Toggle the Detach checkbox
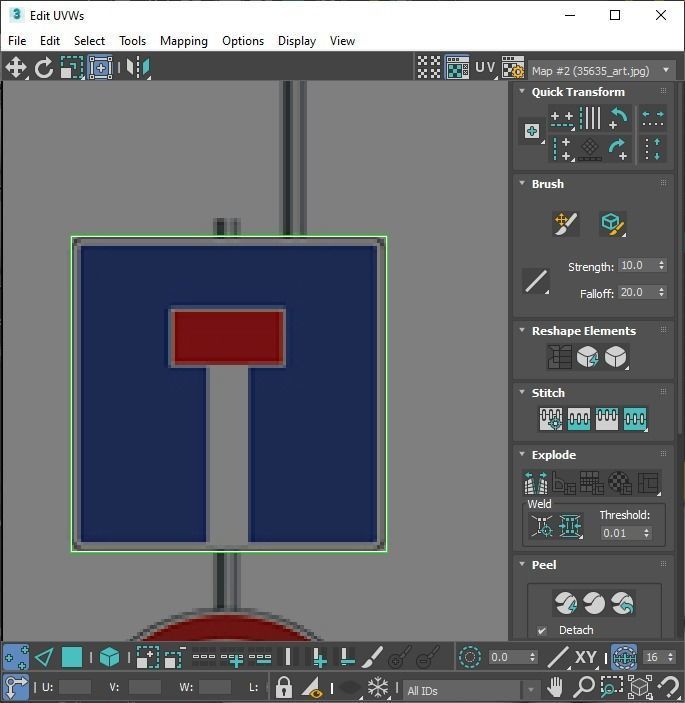 tap(542, 630)
